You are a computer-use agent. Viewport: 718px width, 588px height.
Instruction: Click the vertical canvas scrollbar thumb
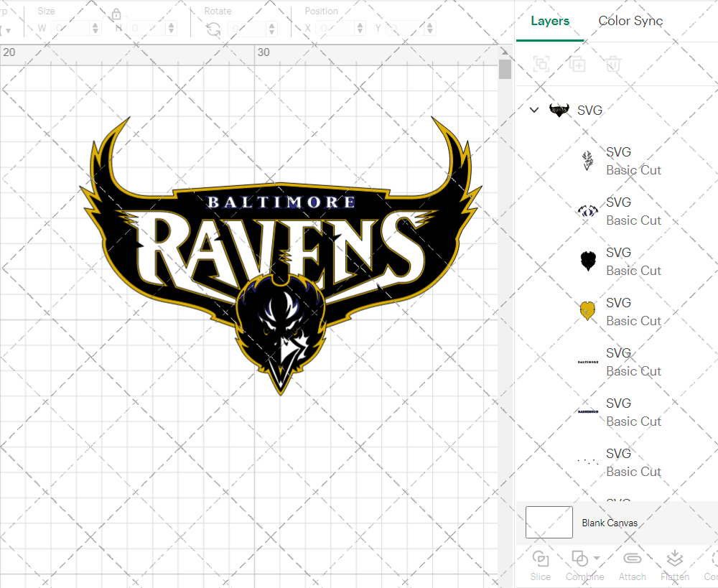[x=505, y=69]
